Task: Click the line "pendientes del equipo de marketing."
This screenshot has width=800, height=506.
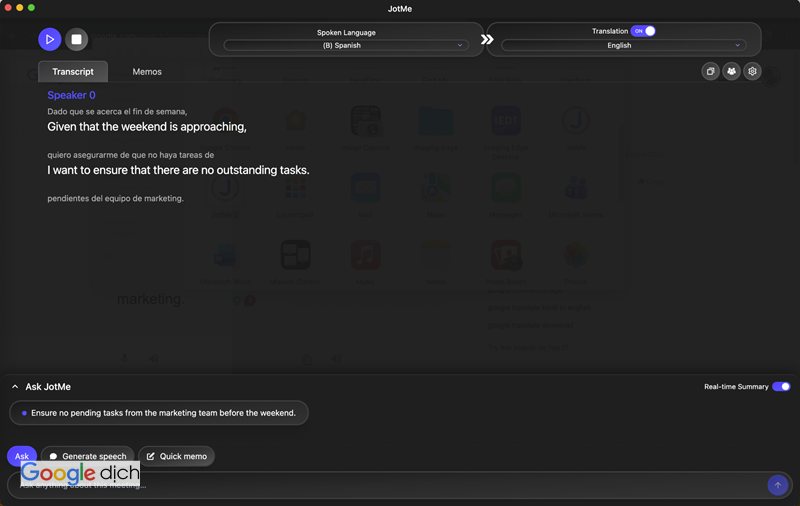Action: 115,198
